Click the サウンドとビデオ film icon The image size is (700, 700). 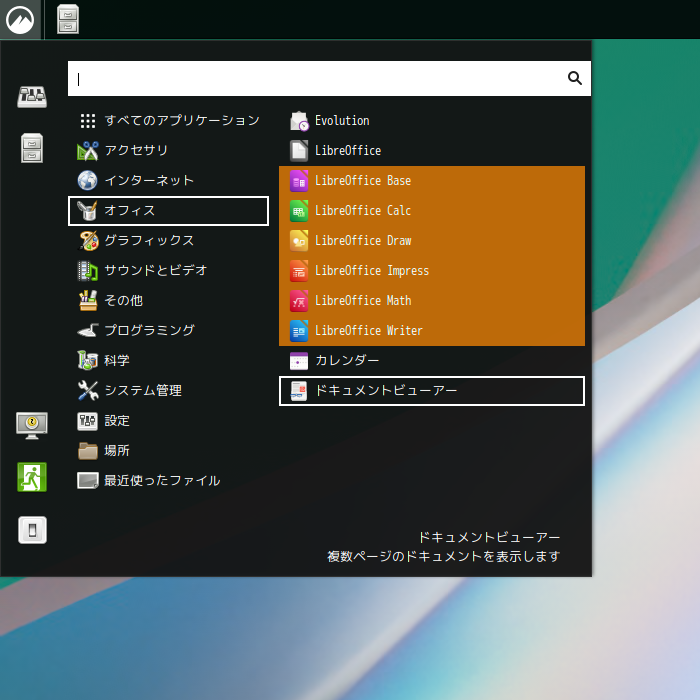(88, 271)
